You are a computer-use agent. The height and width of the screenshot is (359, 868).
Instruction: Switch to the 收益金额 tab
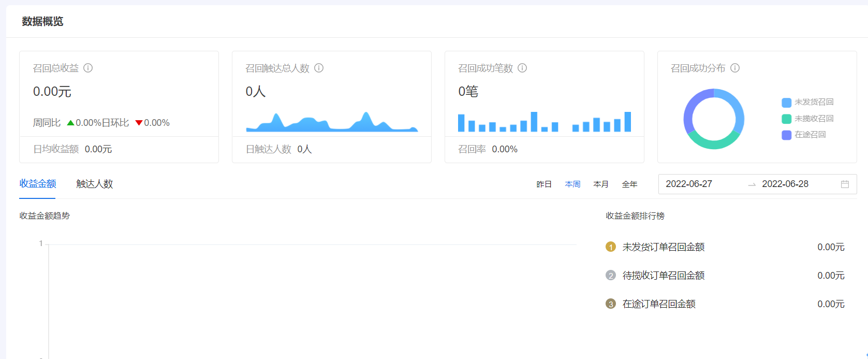tap(38, 184)
